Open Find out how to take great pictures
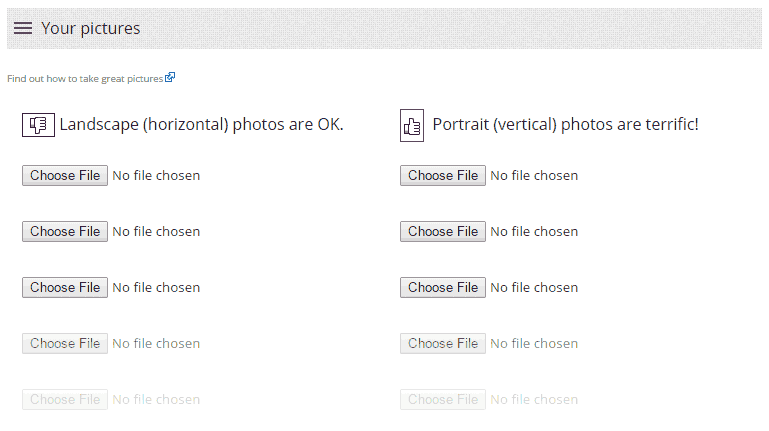 click(x=85, y=78)
